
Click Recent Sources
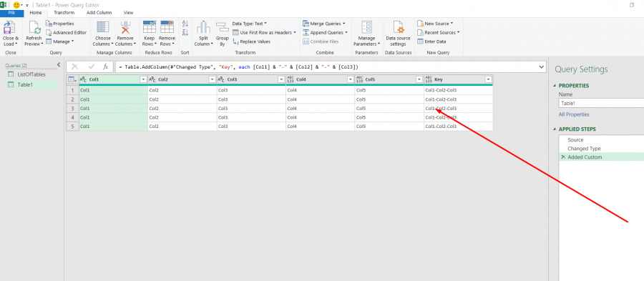(x=438, y=32)
